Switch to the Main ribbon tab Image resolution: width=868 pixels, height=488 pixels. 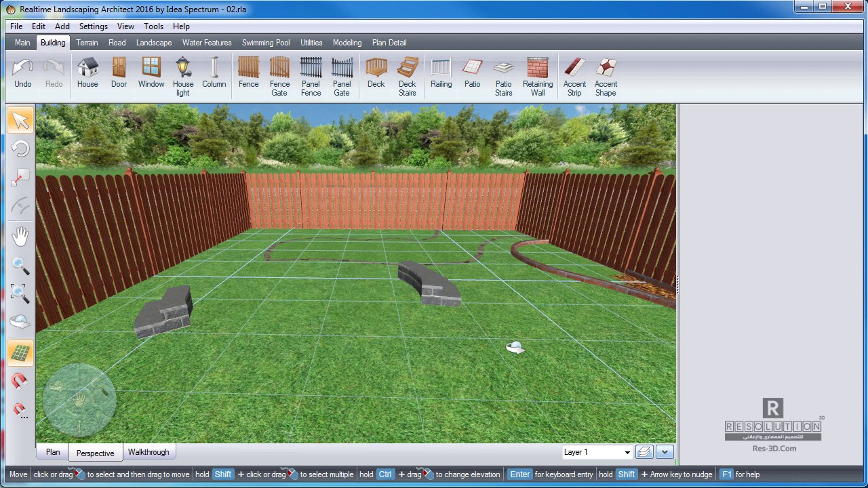pos(22,43)
